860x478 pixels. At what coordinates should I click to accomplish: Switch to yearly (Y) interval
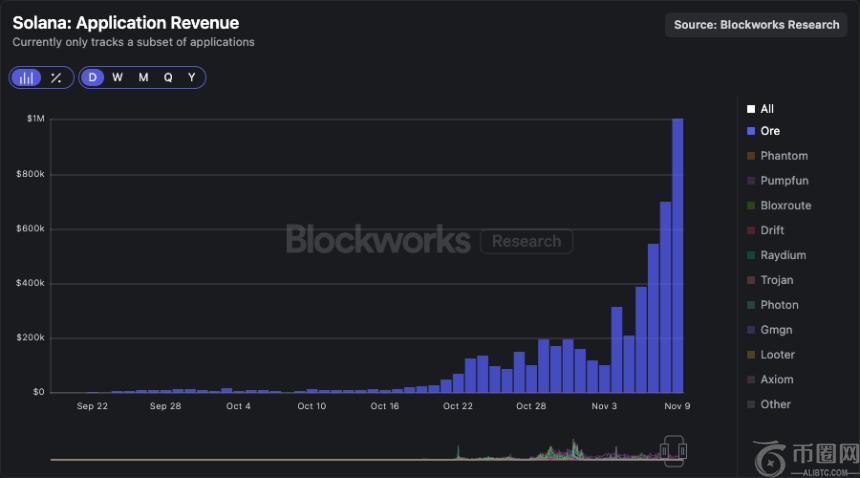pos(192,78)
